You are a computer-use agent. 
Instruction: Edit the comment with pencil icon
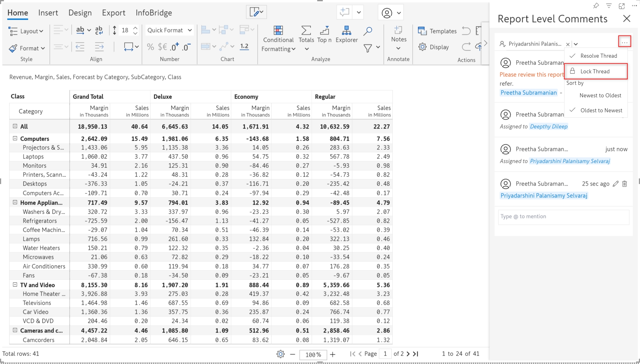[615, 184]
